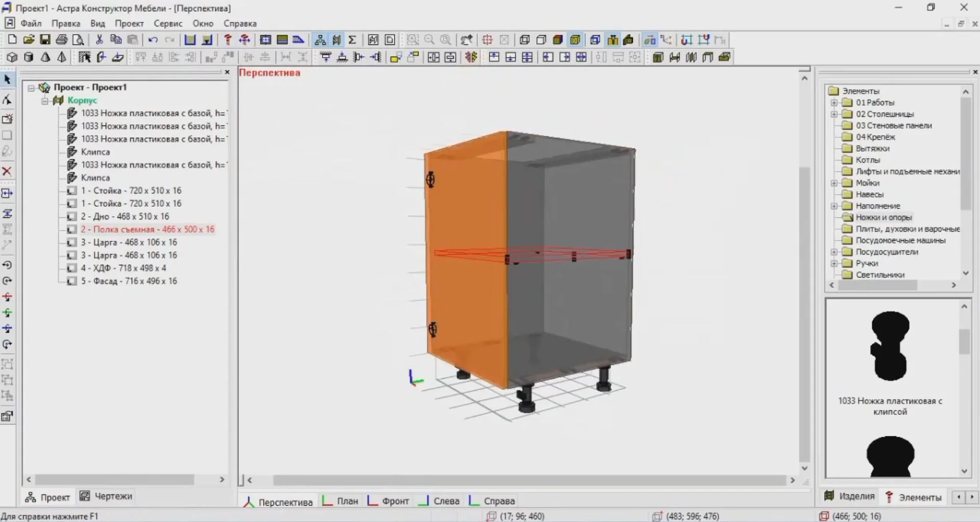
Task: Expand the Ручки folder in elements
Action: pyautogui.click(x=834, y=263)
